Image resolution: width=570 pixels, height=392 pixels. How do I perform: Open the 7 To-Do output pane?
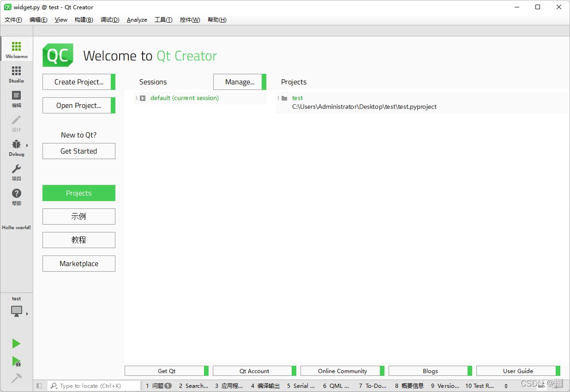[x=372, y=386]
